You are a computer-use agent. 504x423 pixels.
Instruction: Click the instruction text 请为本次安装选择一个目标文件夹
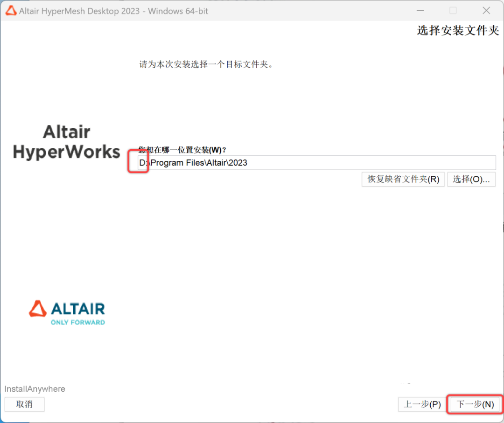206,64
